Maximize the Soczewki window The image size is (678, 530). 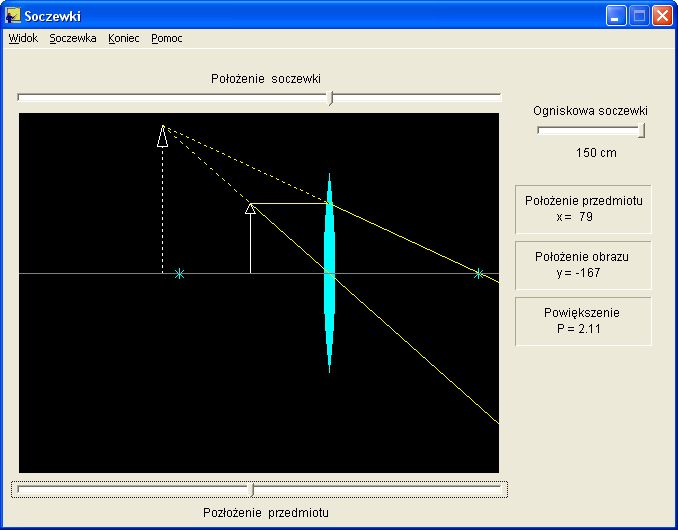(x=639, y=16)
